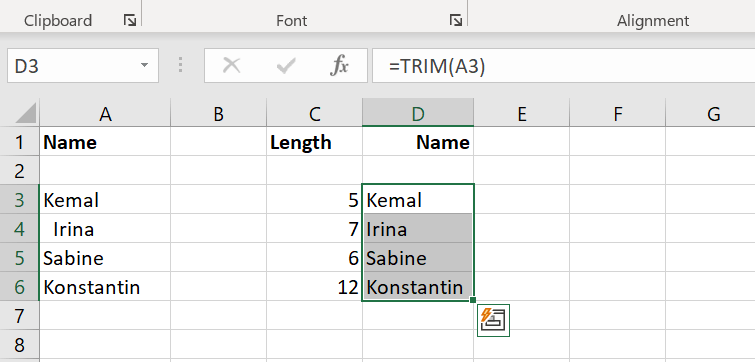The width and height of the screenshot is (755, 362).
Task: Select cell D5 with trimmed Sabine
Action: [418, 258]
